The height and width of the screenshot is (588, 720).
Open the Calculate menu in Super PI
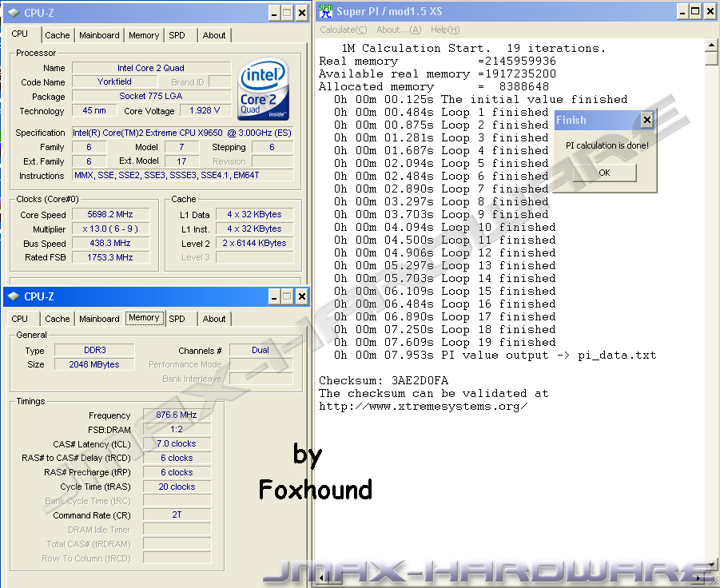point(344,30)
